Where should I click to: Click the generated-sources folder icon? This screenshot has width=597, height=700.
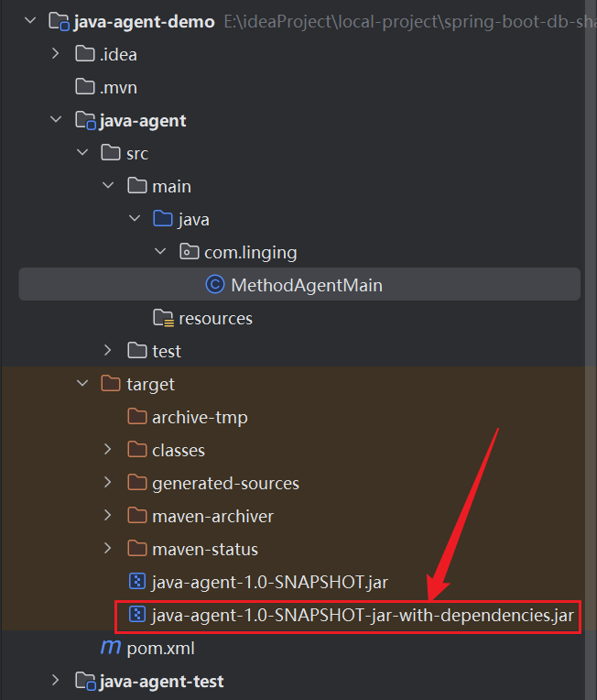[x=137, y=483]
